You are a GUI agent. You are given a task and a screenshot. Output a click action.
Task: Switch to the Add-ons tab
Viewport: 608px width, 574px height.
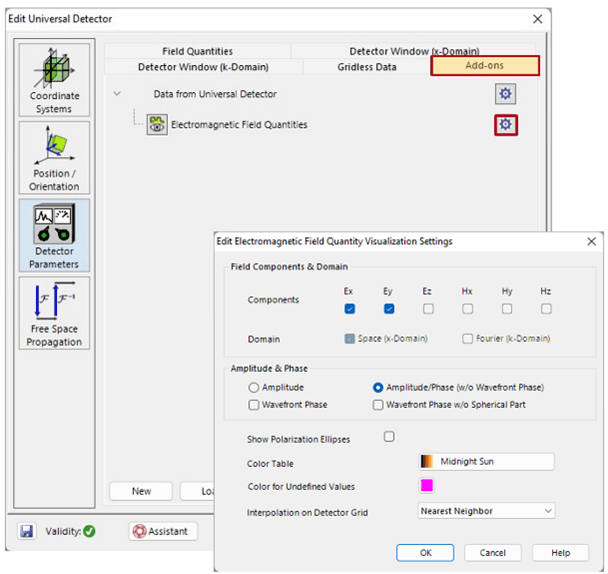pyautogui.click(x=485, y=66)
